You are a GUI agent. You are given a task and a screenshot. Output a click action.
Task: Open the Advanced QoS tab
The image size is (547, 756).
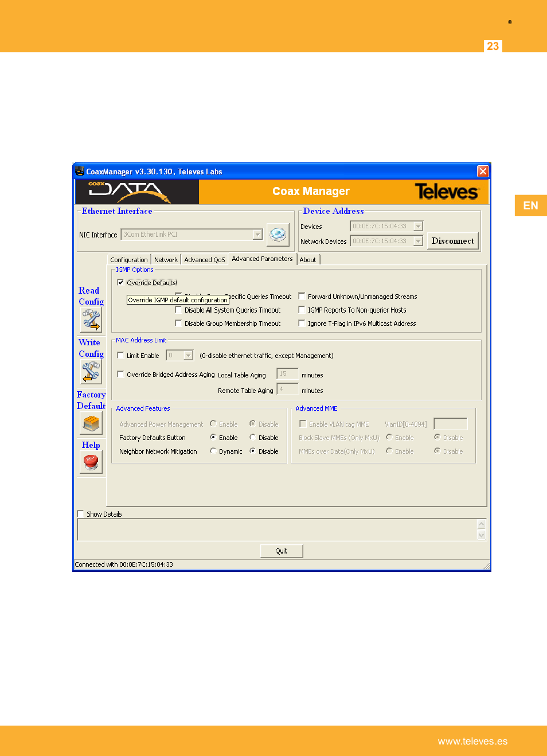click(x=205, y=260)
